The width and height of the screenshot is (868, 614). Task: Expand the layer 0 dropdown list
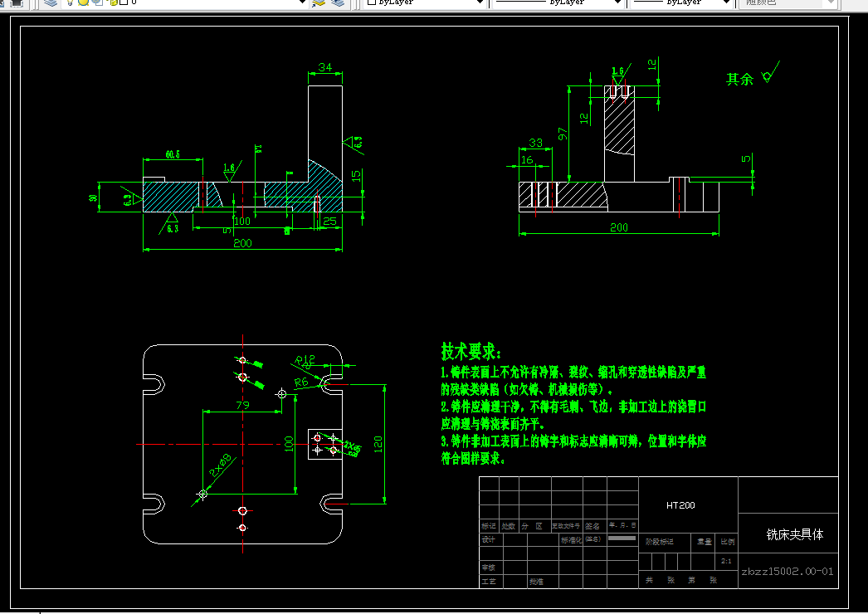pos(302,2)
